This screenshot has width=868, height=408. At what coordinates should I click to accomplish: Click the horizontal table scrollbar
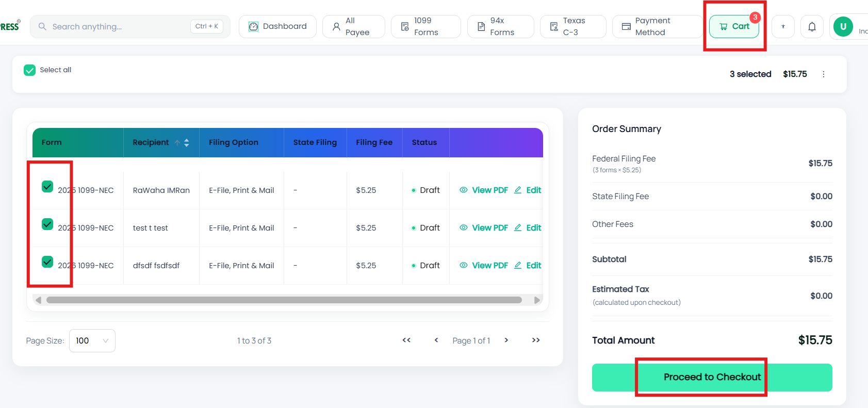click(x=284, y=300)
